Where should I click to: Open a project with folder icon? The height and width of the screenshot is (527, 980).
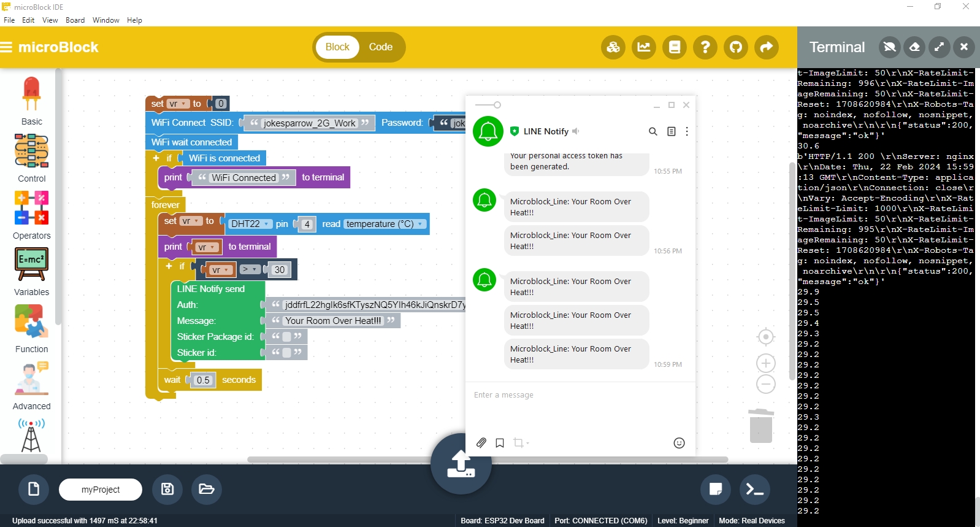207,489
